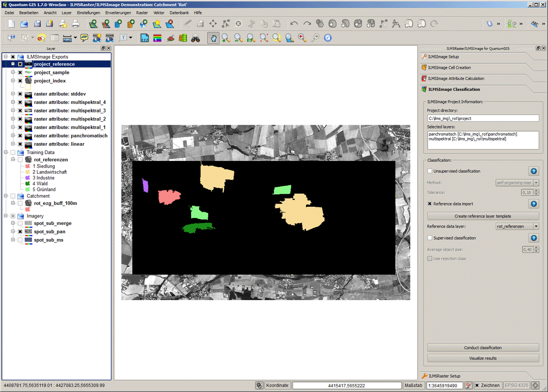This screenshot has width=548, height=392.
Task: Click the pink Siedlung legend swatch
Action: [x=28, y=166]
